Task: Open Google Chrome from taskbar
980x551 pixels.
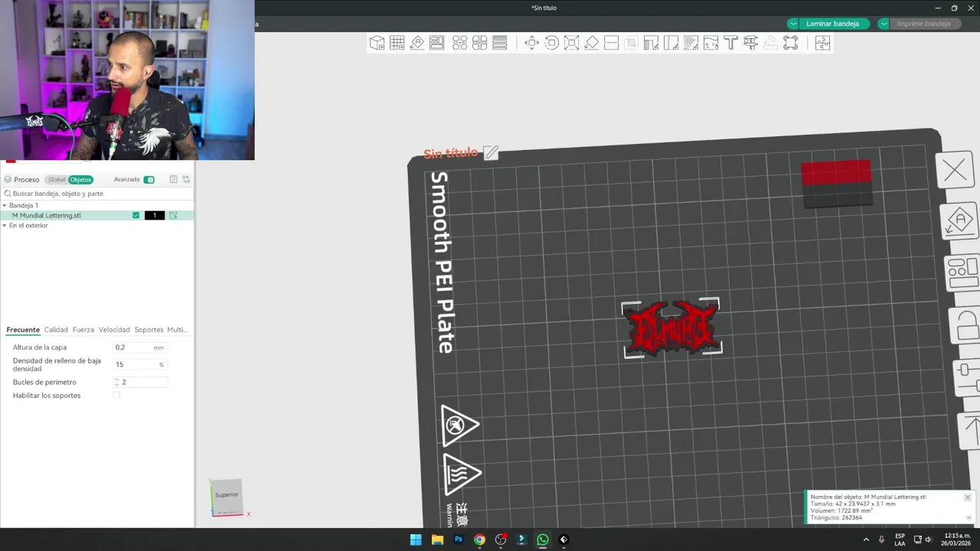Action: (479, 540)
